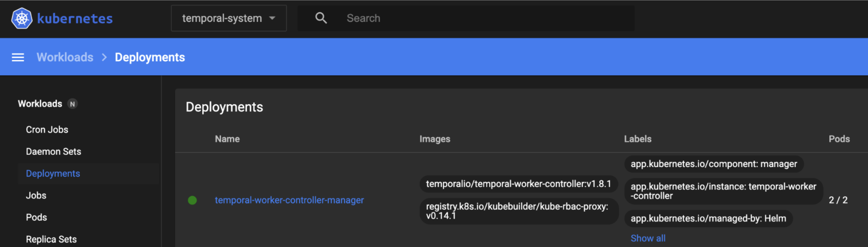Click the Deployments card heading
This screenshot has height=247, width=868.
(x=224, y=107)
